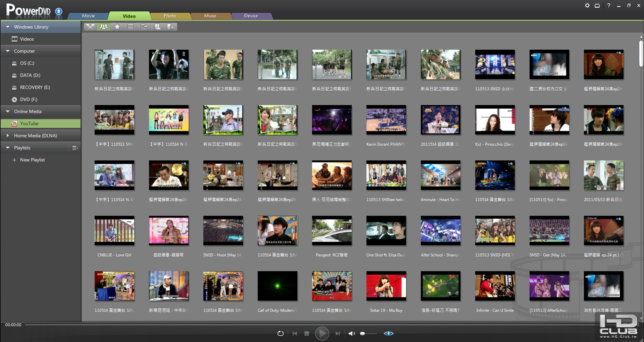Mute audio with the speaker icon
The width and height of the screenshot is (644, 342).
pyautogui.click(x=352, y=333)
